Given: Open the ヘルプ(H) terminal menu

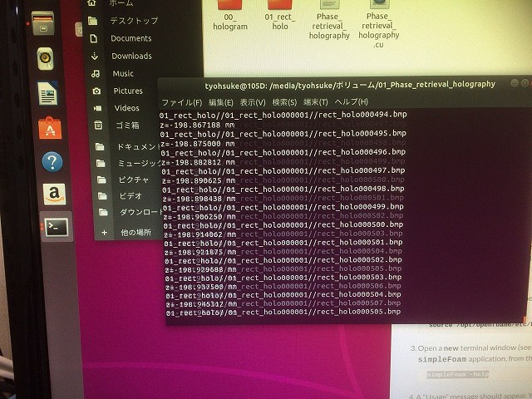Looking at the screenshot, I should [x=351, y=101].
